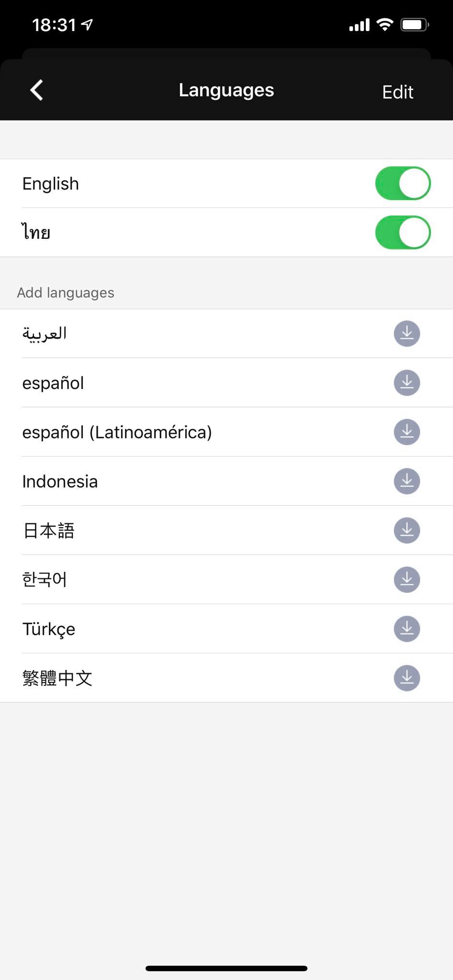Tap the Indonesia language entry
453x980 pixels.
(60, 481)
